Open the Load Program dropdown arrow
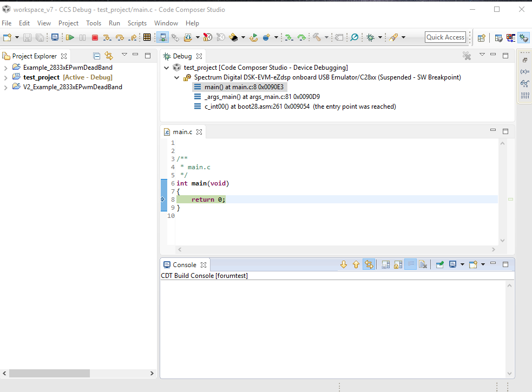The width and height of the screenshot is (532, 392). tap(198, 37)
